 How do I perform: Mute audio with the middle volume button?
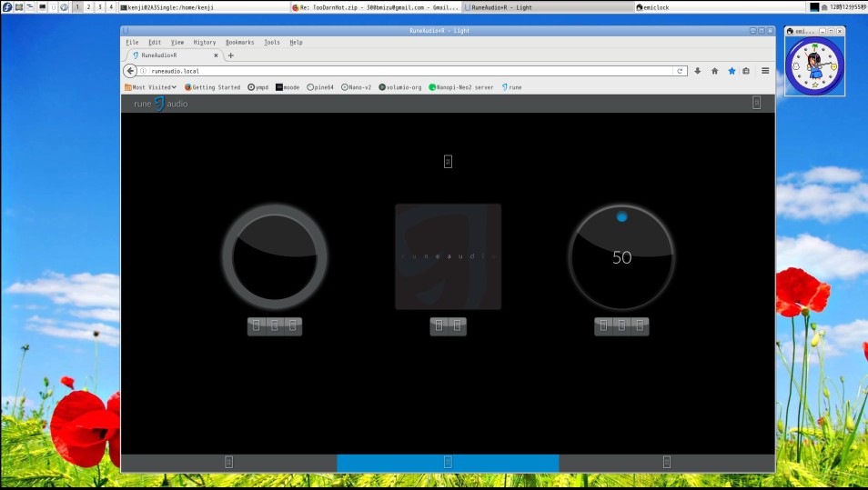click(x=621, y=326)
